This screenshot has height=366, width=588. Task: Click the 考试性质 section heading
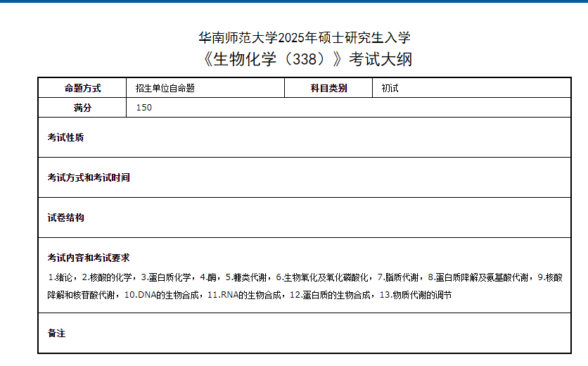tap(65, 137)
